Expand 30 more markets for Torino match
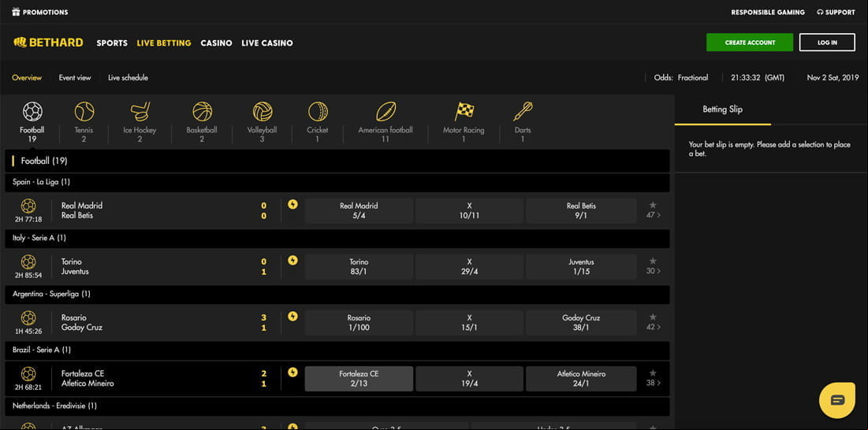The height and width of the screenshot is (430, 868). (654, 271)
